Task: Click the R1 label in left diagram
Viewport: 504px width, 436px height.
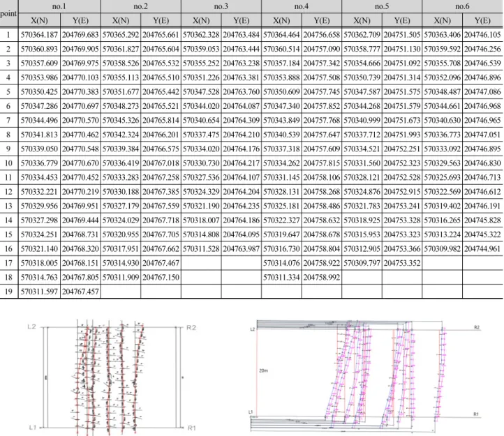Action: [x=192, y=428]
